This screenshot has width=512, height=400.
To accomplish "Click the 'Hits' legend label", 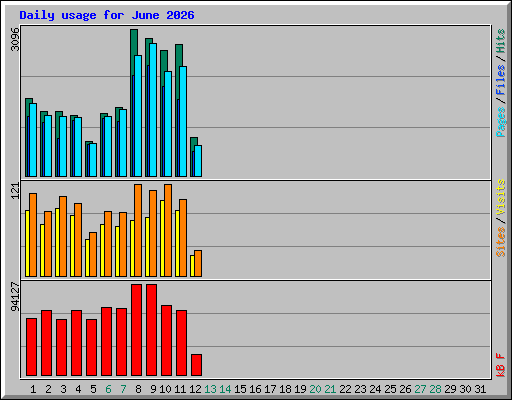I will [x=501, y=41].
